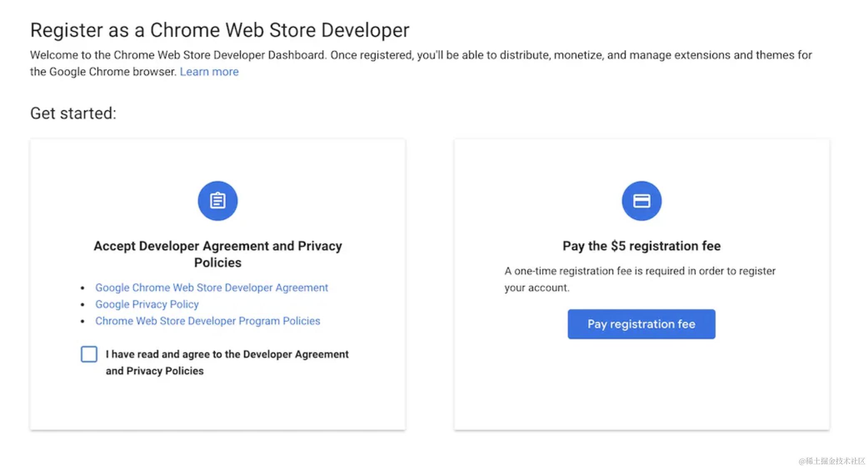Open Chrome Web Store Developer Program Policies link
This screenshot has height=468, width=868.
pyautogui.click(x=207, y=321)
